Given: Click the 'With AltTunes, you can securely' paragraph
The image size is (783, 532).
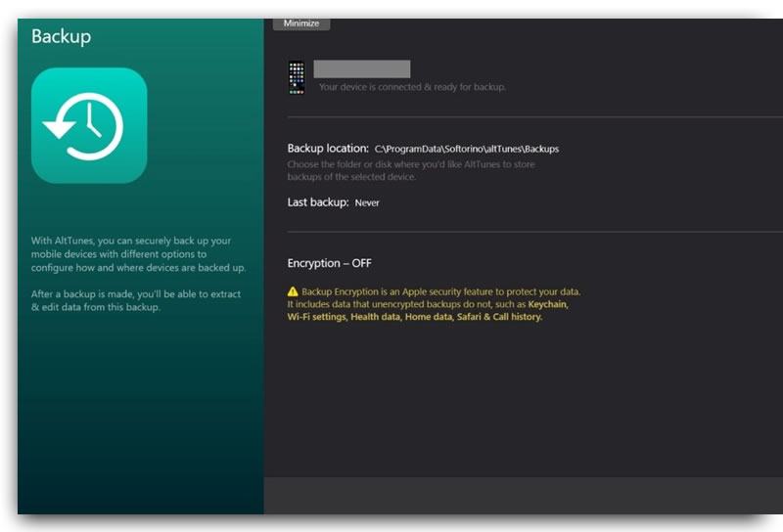Looking at the screenshot, I should [x=138, y=254].
